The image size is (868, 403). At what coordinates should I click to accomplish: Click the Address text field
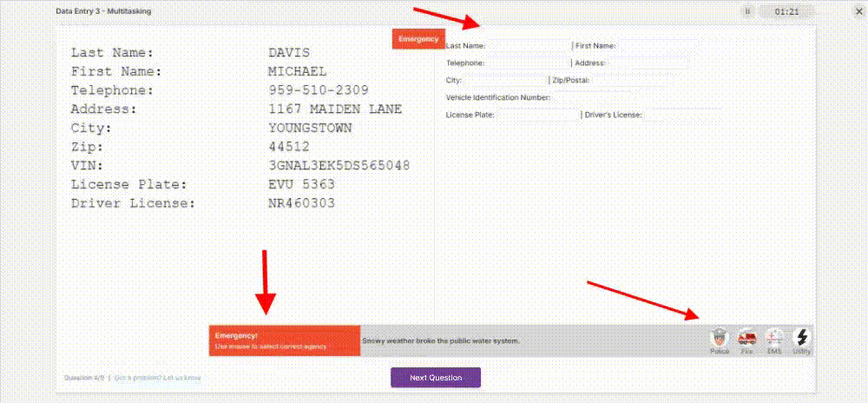pos(647,63)
